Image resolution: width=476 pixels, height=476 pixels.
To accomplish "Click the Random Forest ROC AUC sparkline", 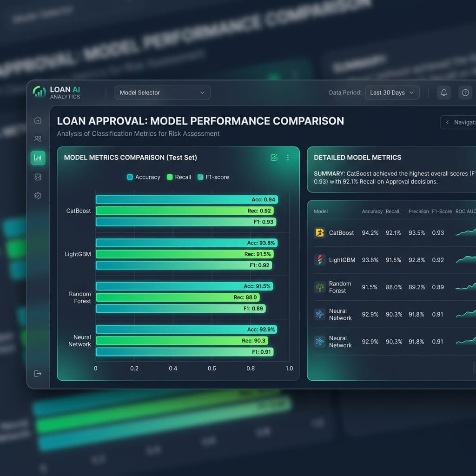I will 466,286.
